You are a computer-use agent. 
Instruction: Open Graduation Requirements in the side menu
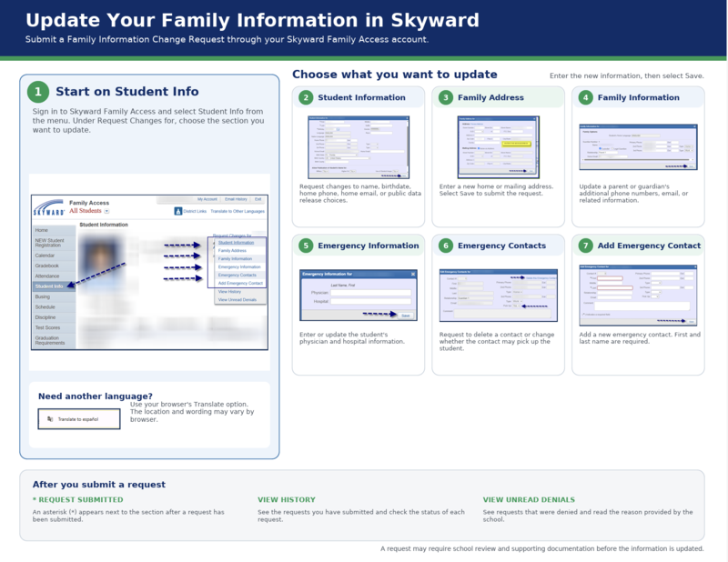54,341
